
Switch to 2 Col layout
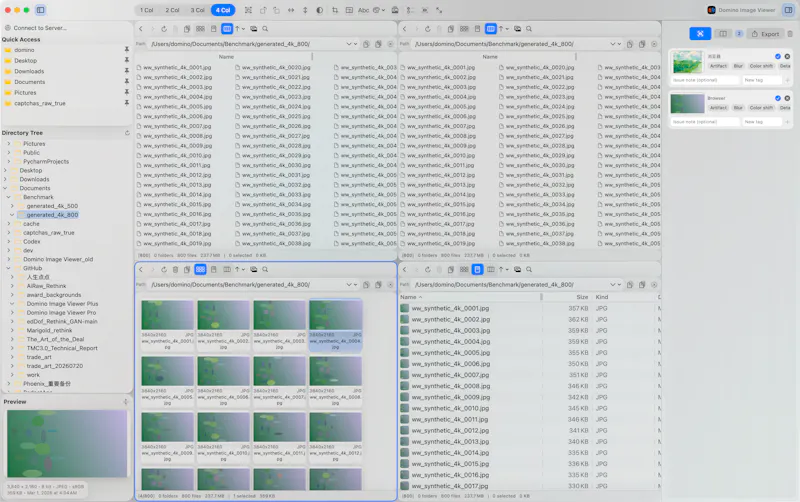tap(172, 10)
